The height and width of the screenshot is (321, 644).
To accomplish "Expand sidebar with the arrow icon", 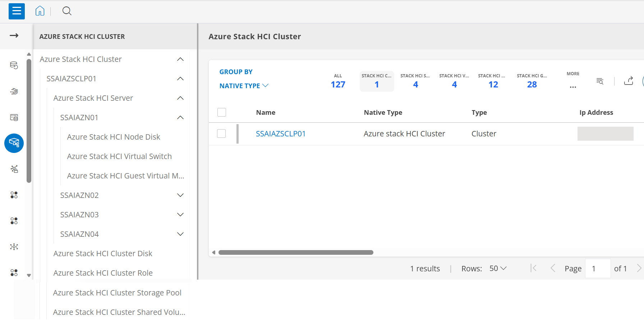I will (14, 36).
